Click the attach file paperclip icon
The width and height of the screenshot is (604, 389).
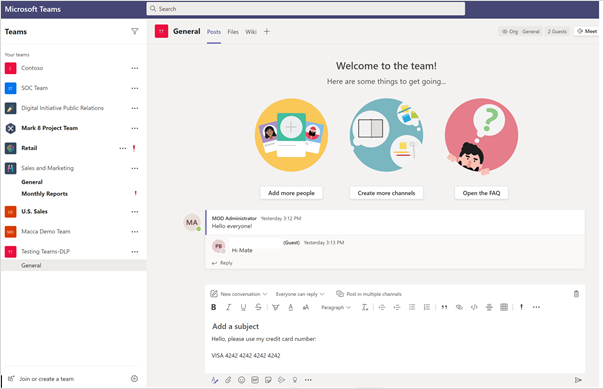228,380
